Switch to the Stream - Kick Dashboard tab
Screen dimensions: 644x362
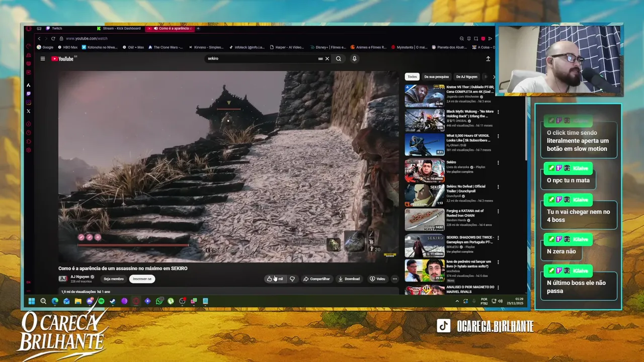tap(119, 29)
